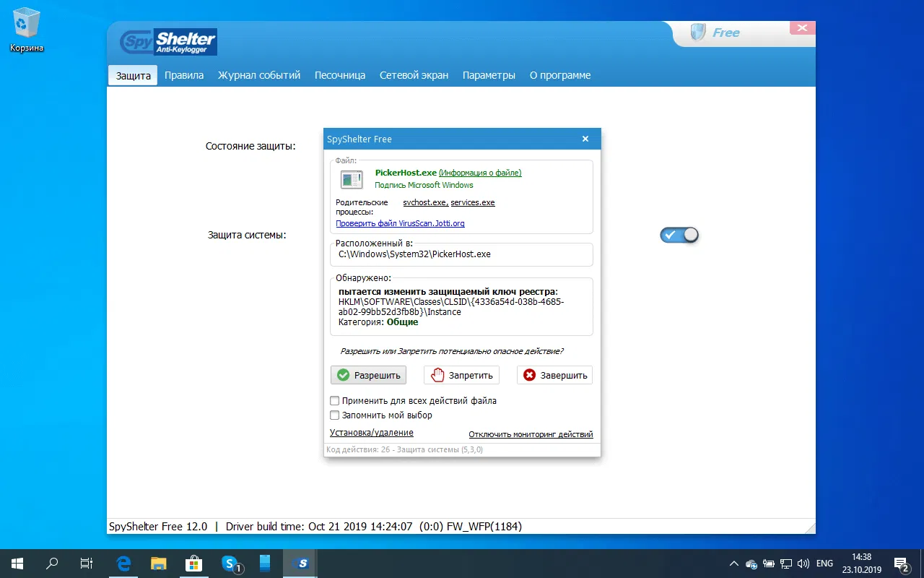This screenshot has width=924, height=578.
Task: Open the Сетевой экран tab
Action: tap(414, 75)
